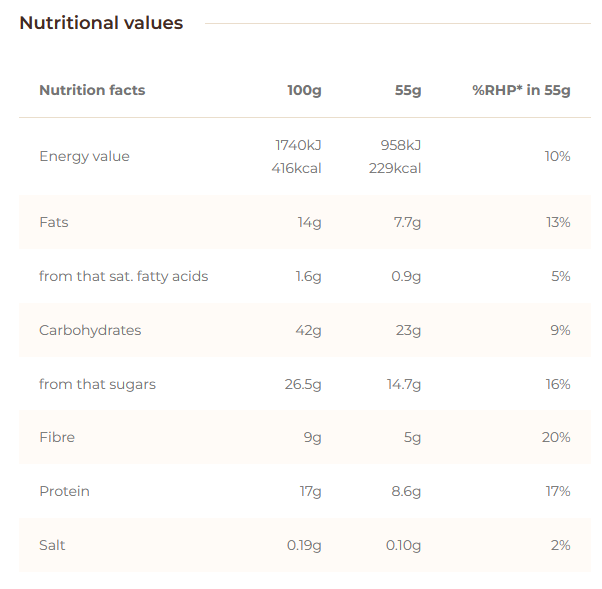Click 'from that sat. fatty acids' label
The image size is (602, 589).
123,276
